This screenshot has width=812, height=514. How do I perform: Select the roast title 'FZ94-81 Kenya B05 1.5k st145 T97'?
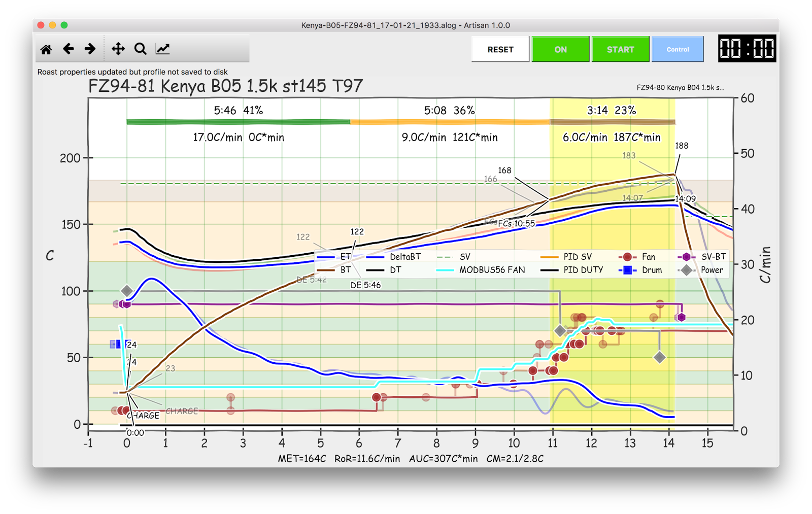226,86
